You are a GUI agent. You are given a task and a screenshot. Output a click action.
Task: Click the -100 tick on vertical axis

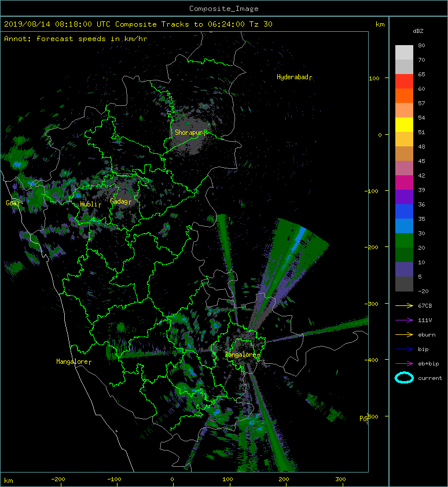[372, 191]
